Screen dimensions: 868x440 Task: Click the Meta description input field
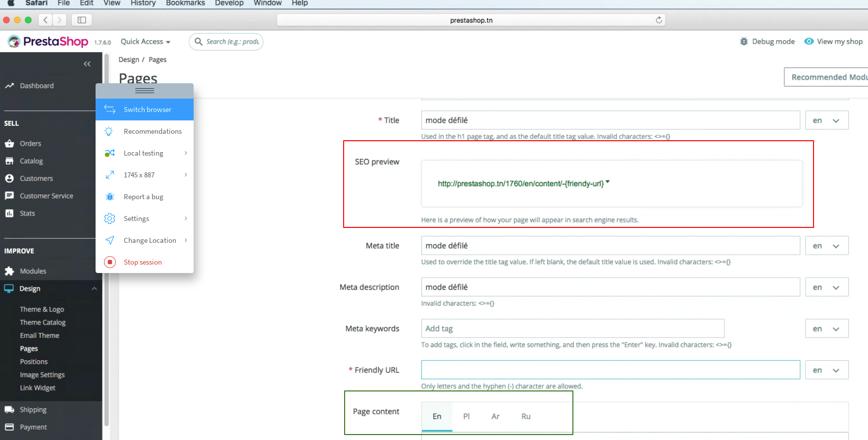pyautogui.click(x=611, y=287)
